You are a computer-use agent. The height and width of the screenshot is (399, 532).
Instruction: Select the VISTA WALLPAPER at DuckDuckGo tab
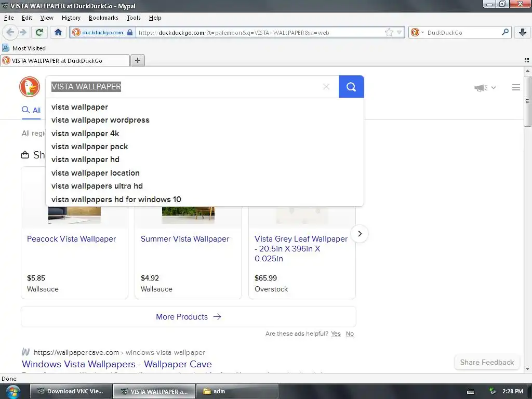[x=65, y=60]
